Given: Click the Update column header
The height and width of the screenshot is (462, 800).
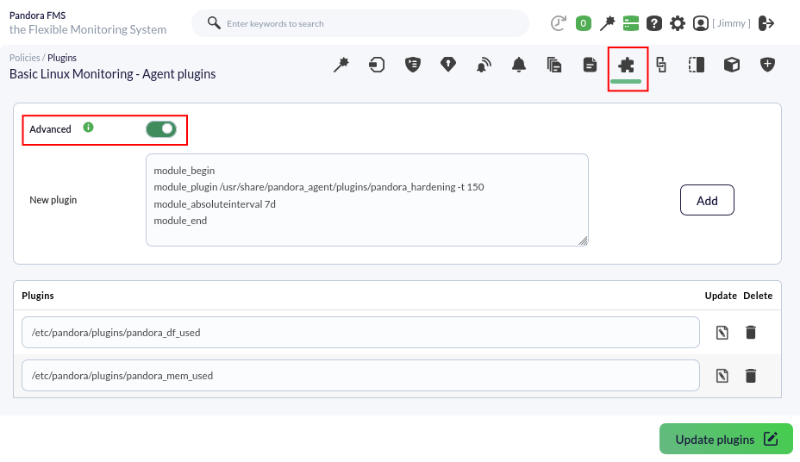Looking at the screenshot, I should coord(720,296).
